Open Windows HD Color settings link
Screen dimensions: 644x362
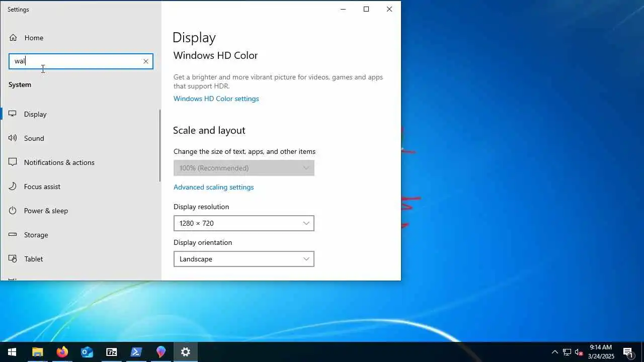coord(216,99)
